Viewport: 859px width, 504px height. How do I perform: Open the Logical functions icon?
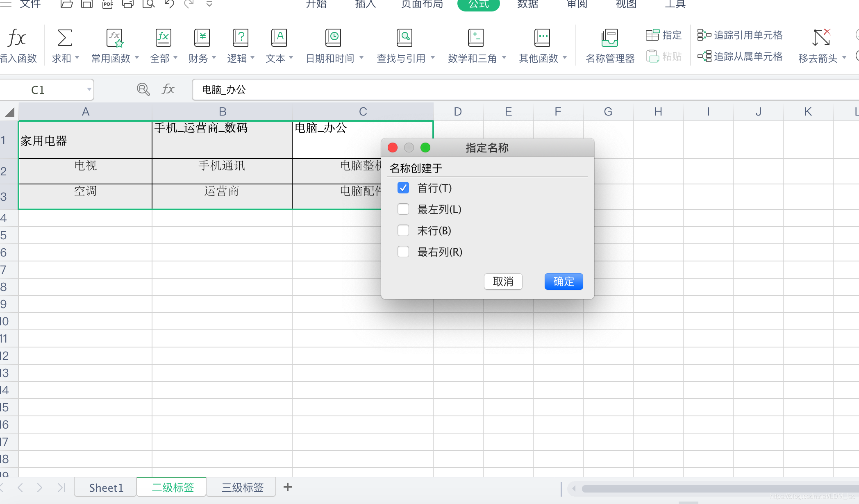tap(241, 38)
